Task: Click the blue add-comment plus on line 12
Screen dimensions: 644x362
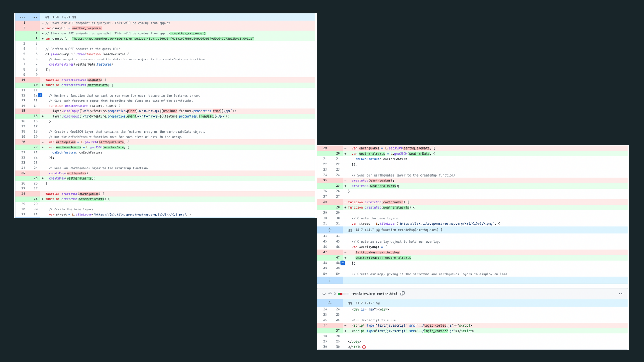Action: tap(40, 95)
